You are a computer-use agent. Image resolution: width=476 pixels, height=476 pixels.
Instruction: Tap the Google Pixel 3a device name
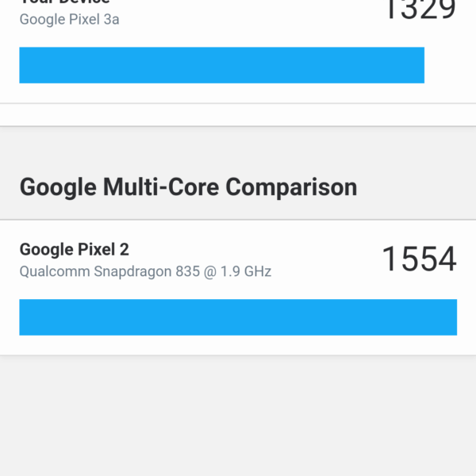point(69,20)
